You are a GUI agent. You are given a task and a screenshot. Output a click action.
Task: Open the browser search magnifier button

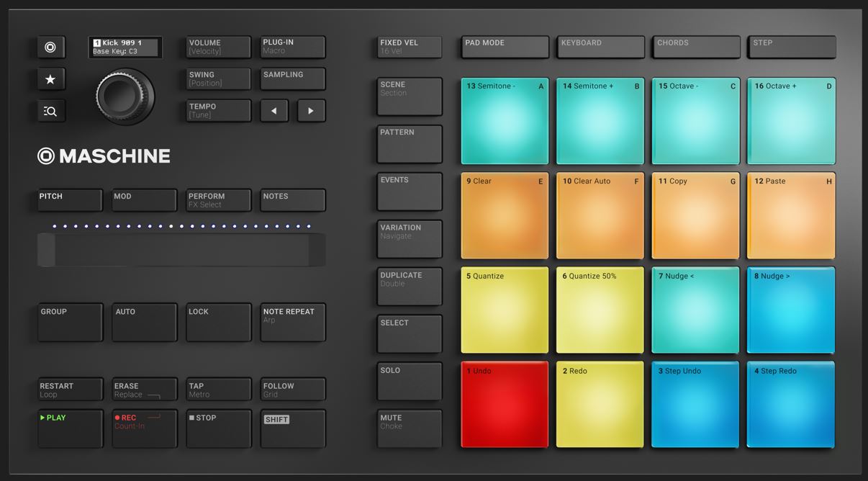tap(50, 111)
